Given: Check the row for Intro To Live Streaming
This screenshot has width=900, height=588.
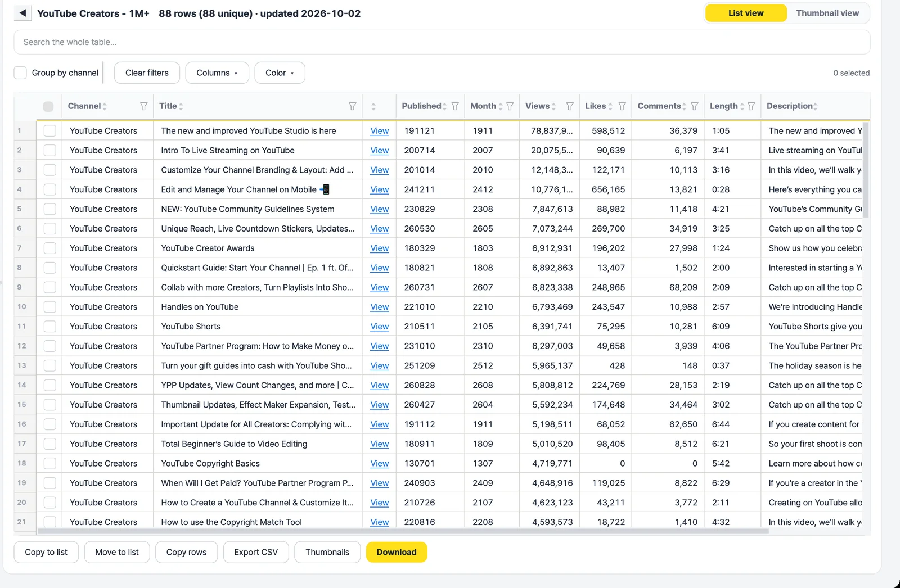Looking at the screenshot, I should 50,150.
